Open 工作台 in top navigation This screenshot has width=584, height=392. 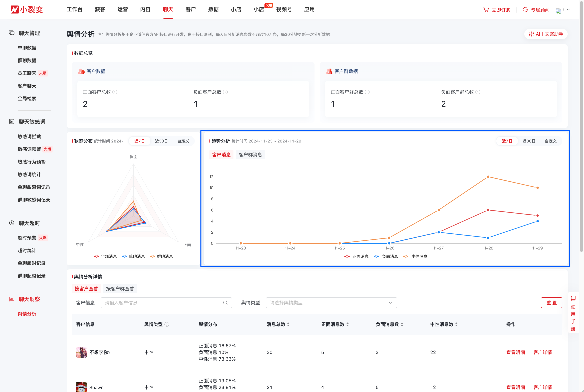pyautogui.click(x=75, y=9)
